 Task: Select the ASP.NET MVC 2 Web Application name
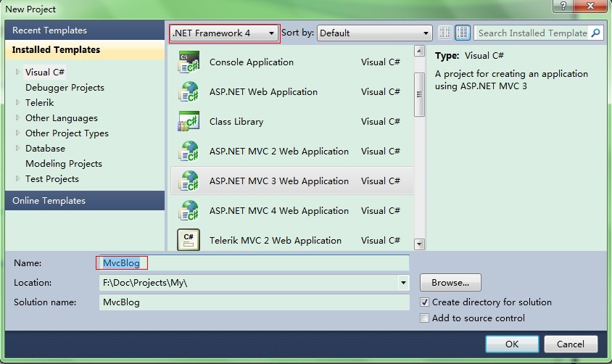click(x=279, y=151)
